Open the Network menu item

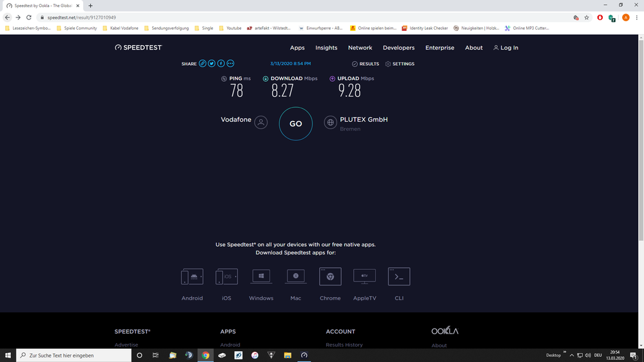[x=360, y=48]
